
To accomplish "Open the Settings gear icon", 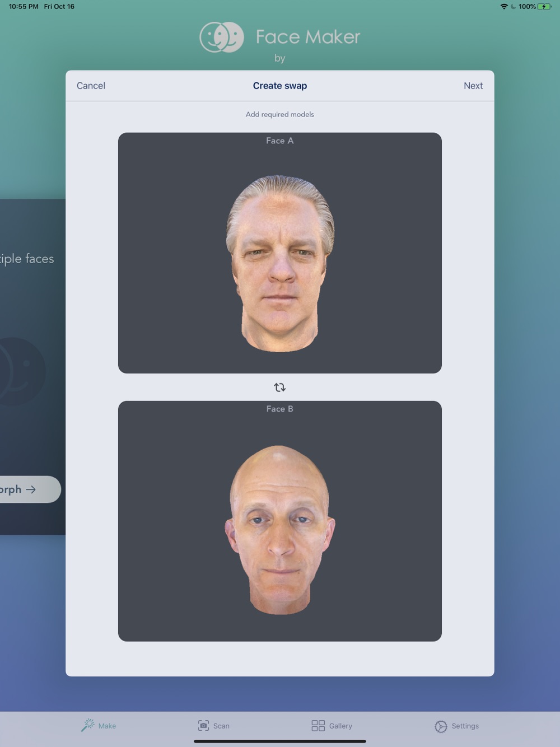I will [x=441, y=726].
